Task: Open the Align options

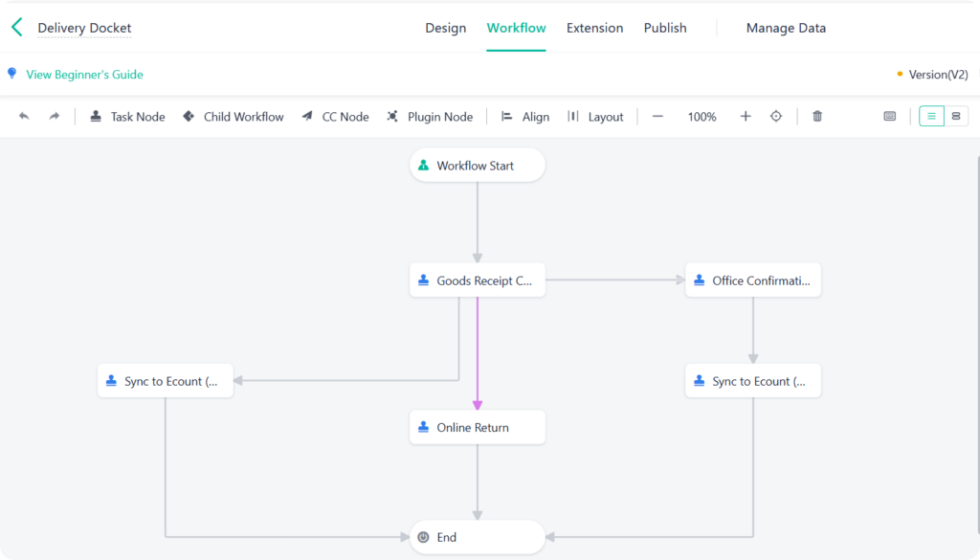Action: pyautogui.click(x=525, y=117)
